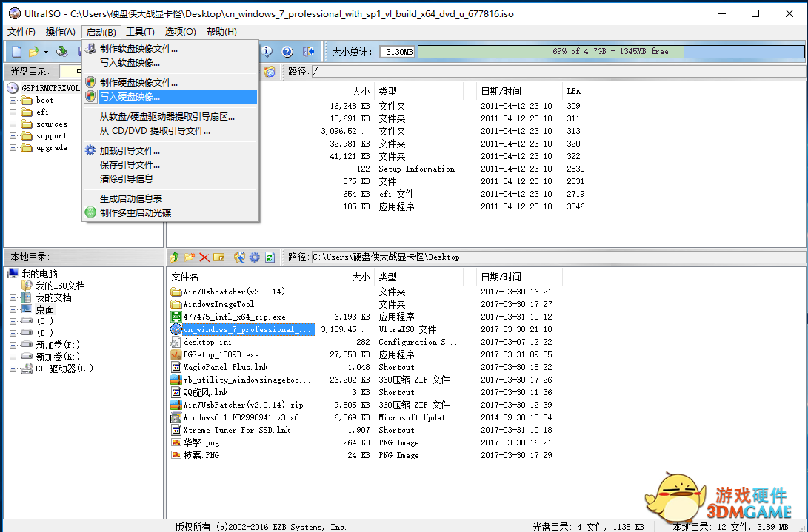The image size is (808, 532).
Task: Click the green icon beside 制作多重启动光碟
Action: 90,212
